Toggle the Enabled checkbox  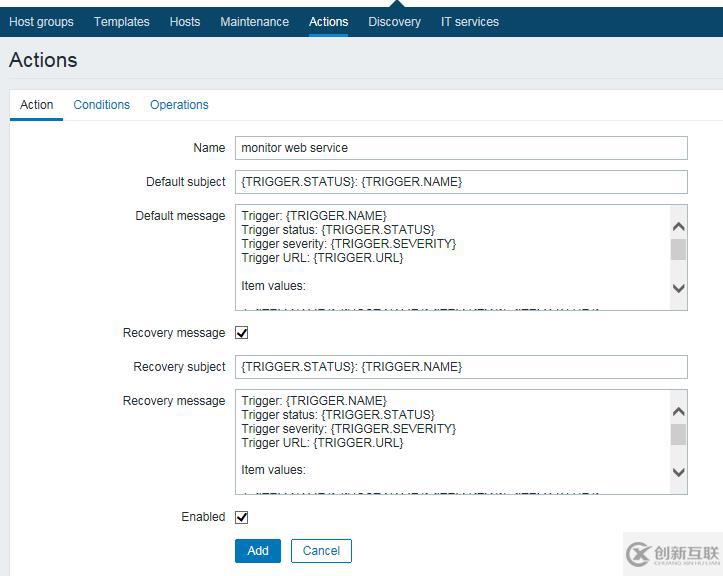coord(242,517)
